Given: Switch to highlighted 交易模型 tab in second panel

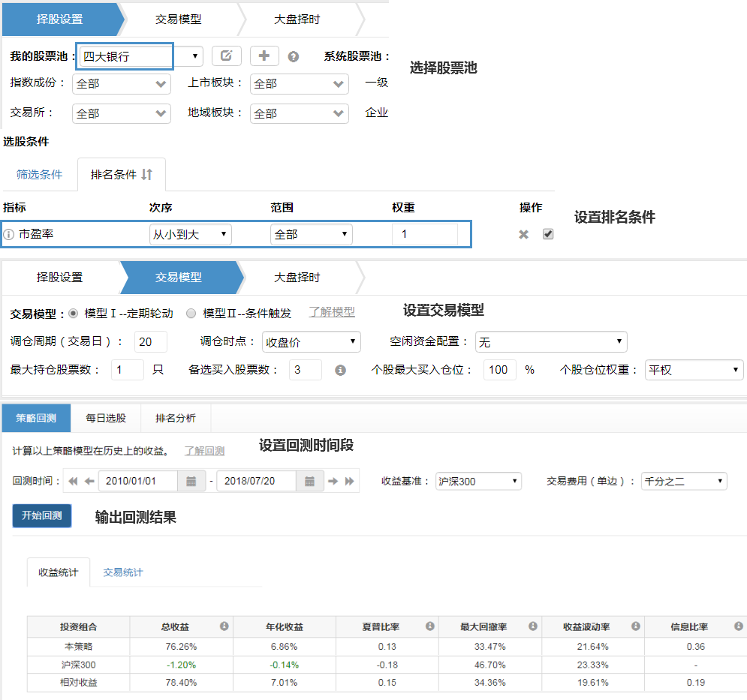Looking at the screenshot, I should point(179,278).
